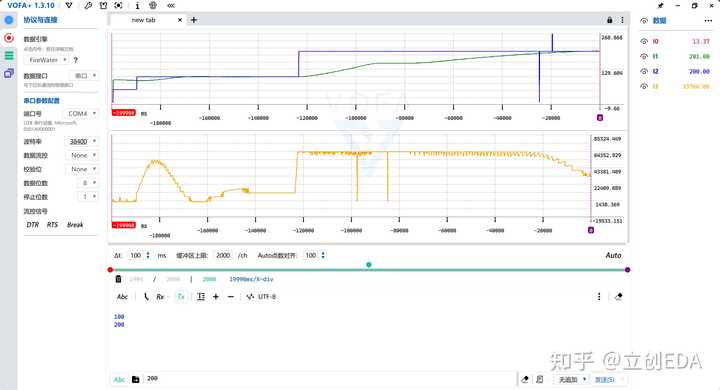Click the document icon beside the append dropdown
Screen dimensions: 720x390
click(540, 379)
